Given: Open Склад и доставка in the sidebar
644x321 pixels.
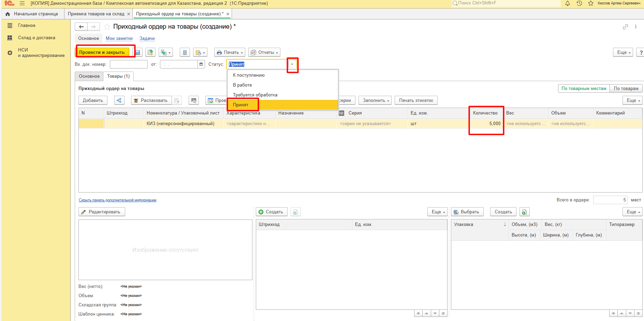Looking at the screenshot, I should 36,38.
